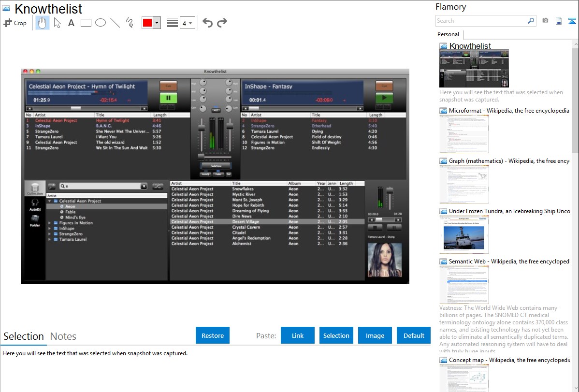Click the red color swatch
The height and width of the screenshot is (392, 579).
[147, 23]
